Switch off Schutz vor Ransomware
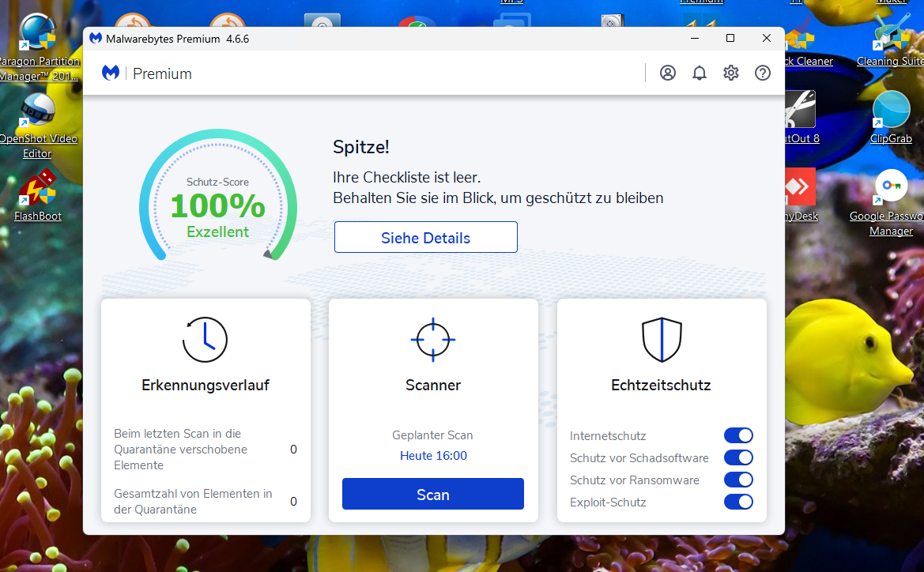Image resolution: width=924 pixels, height=572 pixels. 738,480
